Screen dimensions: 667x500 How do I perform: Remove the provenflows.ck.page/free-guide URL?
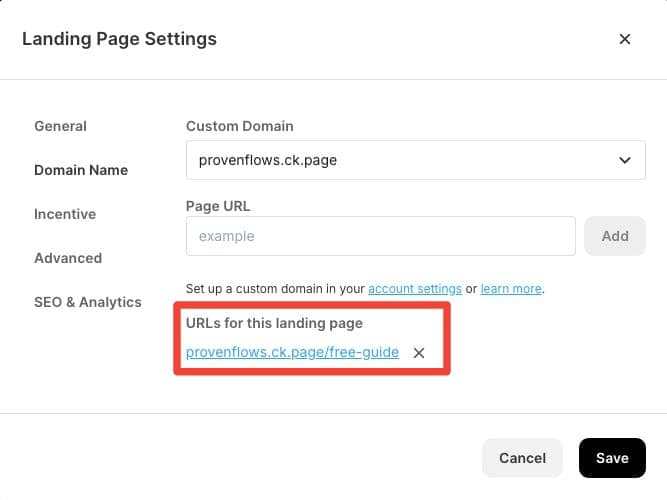[x=419, y=353]
